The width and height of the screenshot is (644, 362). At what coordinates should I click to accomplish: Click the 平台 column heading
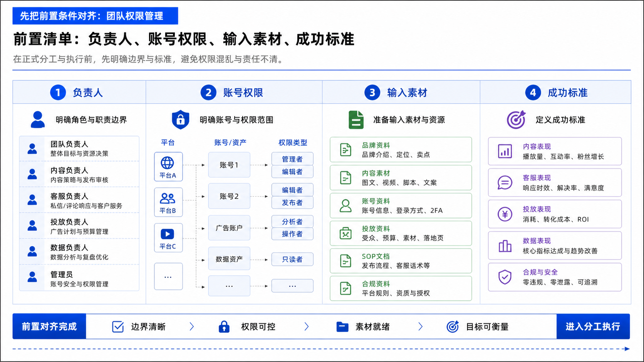168,142
